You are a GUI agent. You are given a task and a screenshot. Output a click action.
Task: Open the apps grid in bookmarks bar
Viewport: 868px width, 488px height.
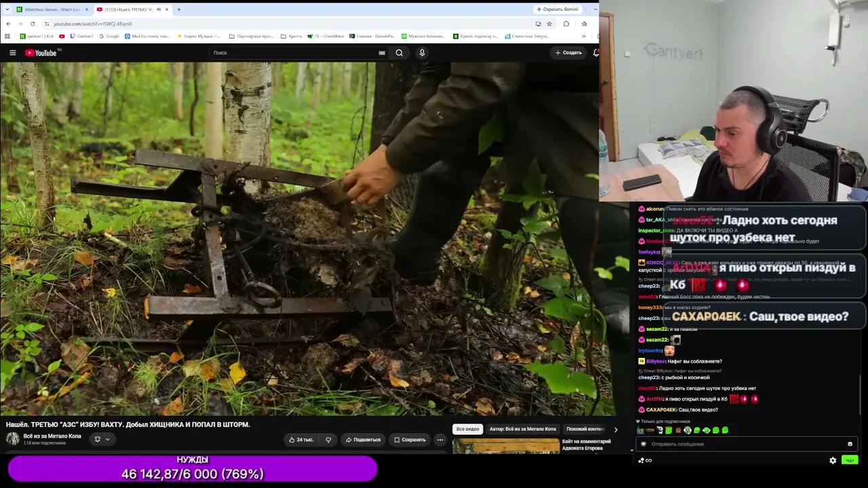click(8, 36)
